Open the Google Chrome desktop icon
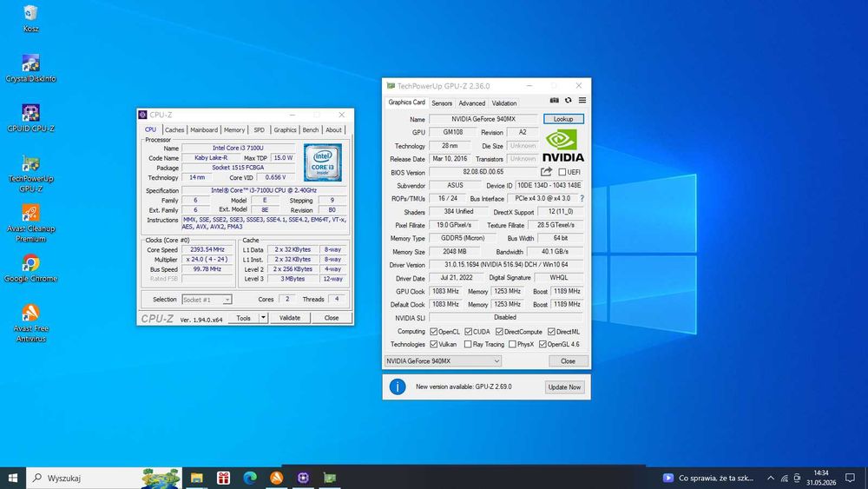This screenshot has width=868, height=489. tap(30, 268)
